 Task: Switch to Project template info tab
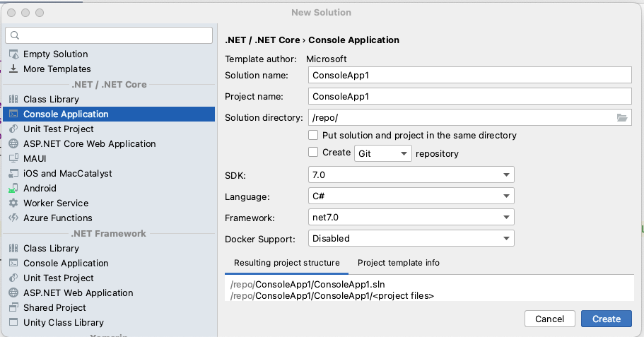(x=399, y=263)
